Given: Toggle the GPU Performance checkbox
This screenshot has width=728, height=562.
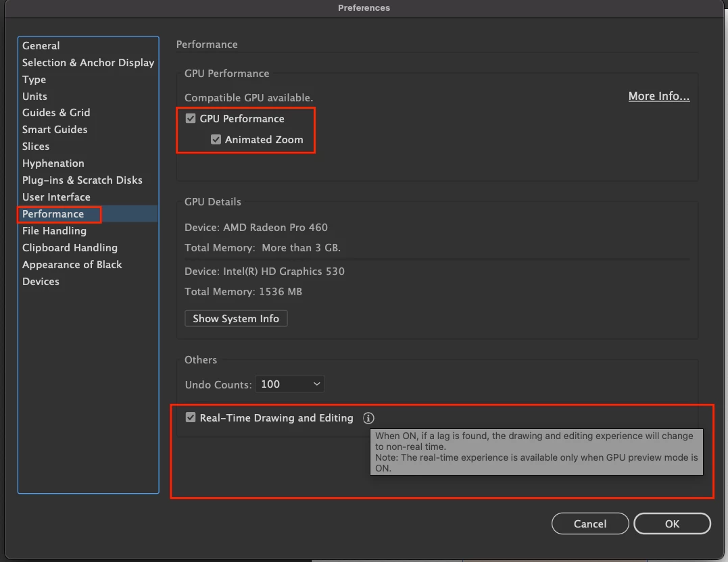Looking at the screenshot, I should click(191, 118).
